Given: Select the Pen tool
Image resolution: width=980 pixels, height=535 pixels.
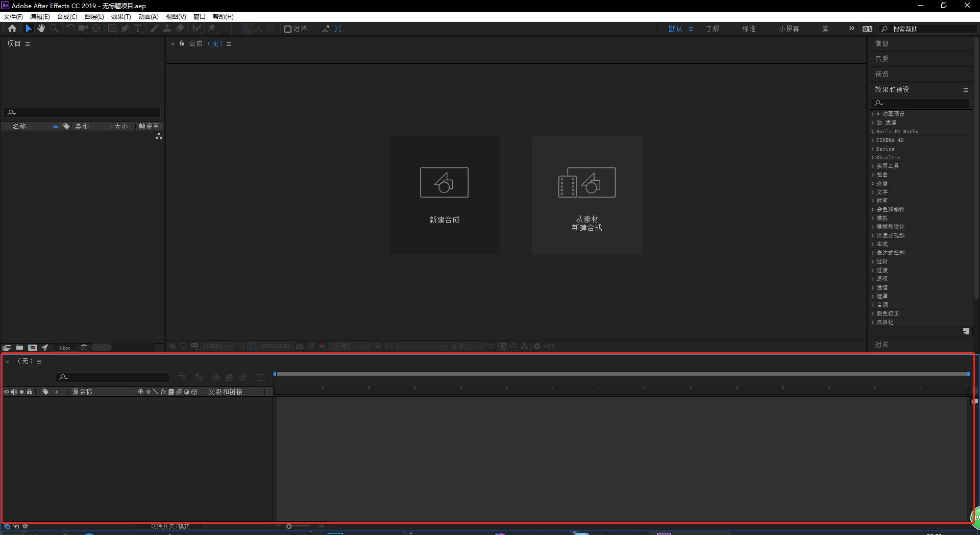Looking at the screenshot, I should click(125, 29).
